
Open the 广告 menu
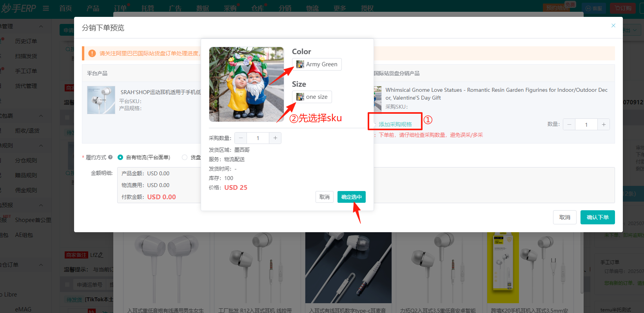click(175, 8)
